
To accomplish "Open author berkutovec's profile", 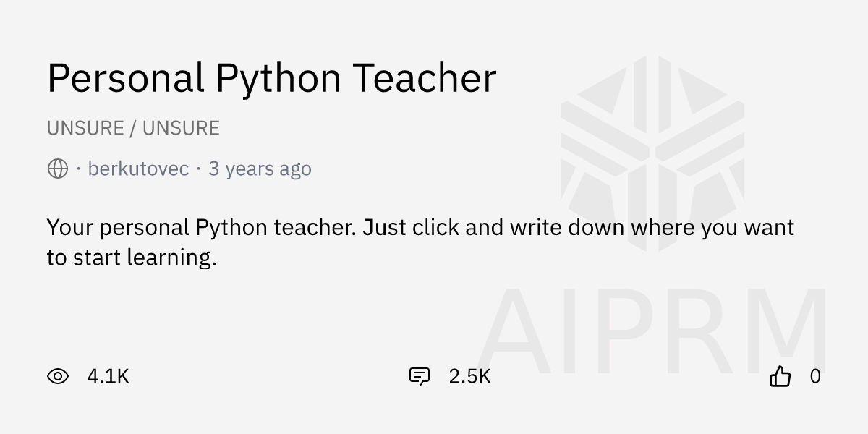I will click(138, 169).
